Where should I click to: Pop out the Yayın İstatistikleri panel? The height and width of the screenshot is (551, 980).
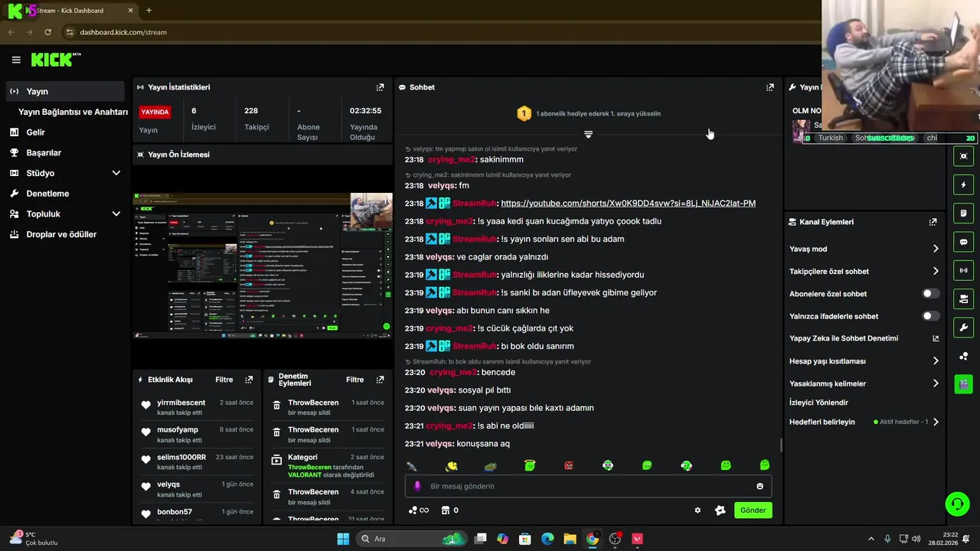(x=380, y=87)
